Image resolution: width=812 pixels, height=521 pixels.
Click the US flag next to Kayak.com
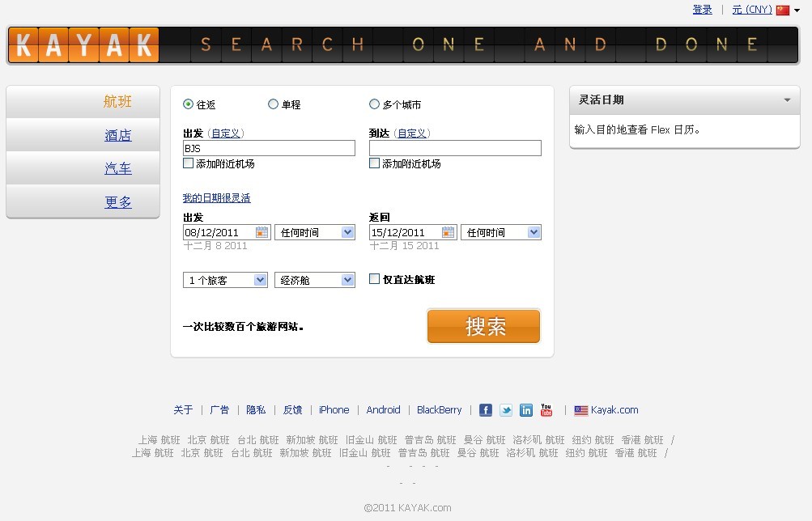pyautogui.click(x=581, y=410)
